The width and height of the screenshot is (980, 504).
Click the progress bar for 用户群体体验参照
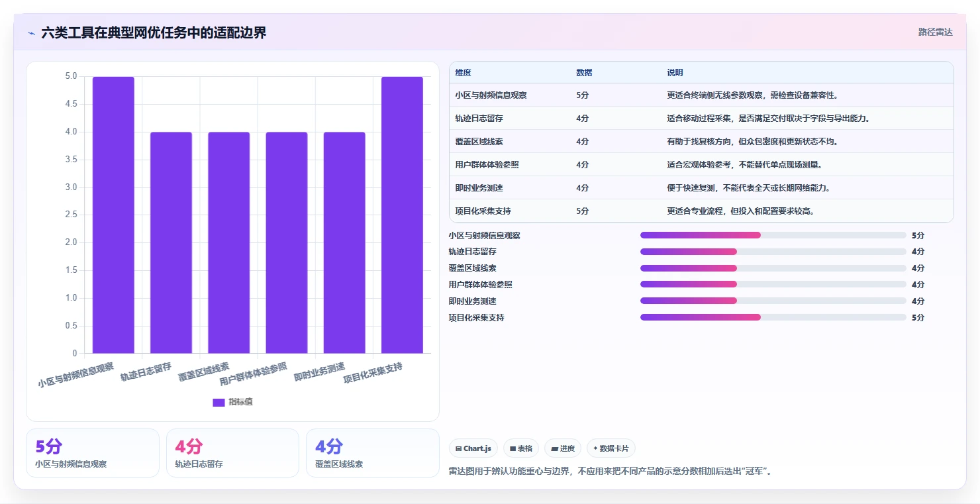pyautogui.click(x=773, y=284)
